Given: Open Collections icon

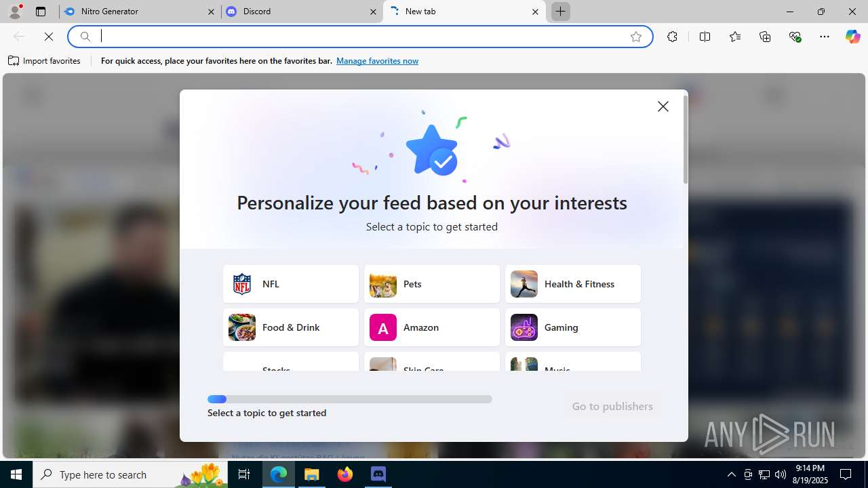Looking at the screenshot, I should click(765, 37).
